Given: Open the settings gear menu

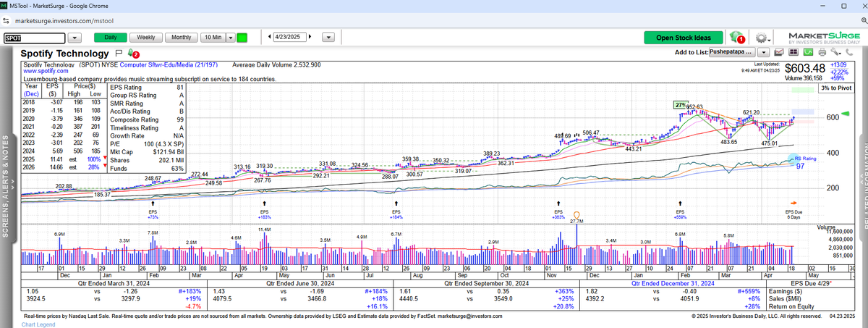Looking at the screenshot, I should click(761, 38).
